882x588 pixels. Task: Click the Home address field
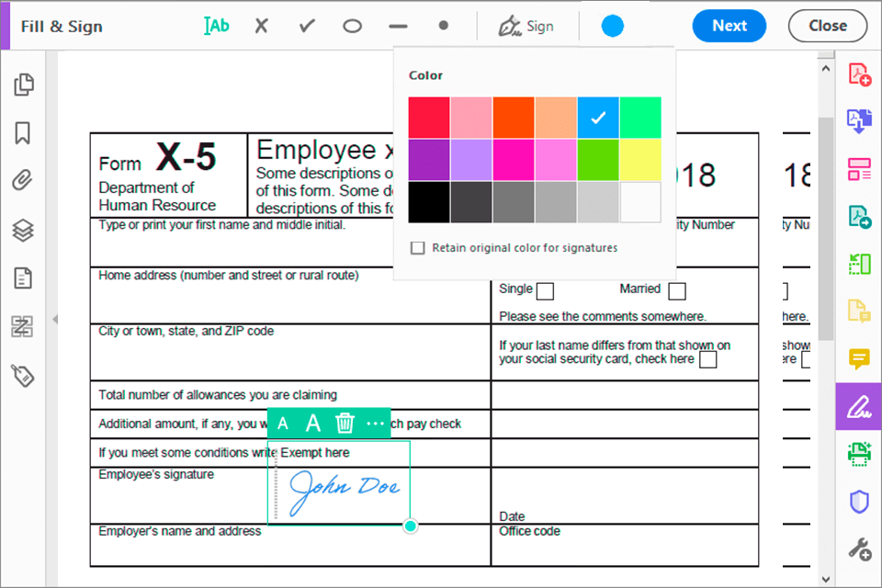click(x=290, y=296)
